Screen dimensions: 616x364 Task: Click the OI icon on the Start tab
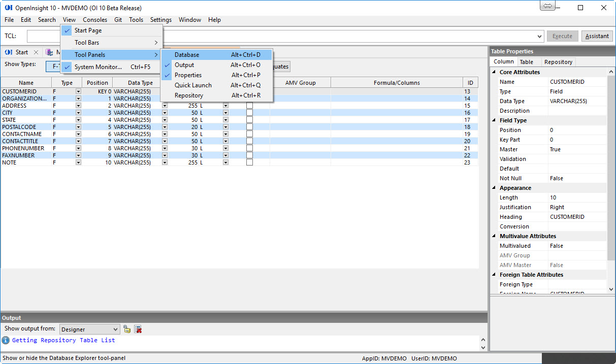point(9,52)
